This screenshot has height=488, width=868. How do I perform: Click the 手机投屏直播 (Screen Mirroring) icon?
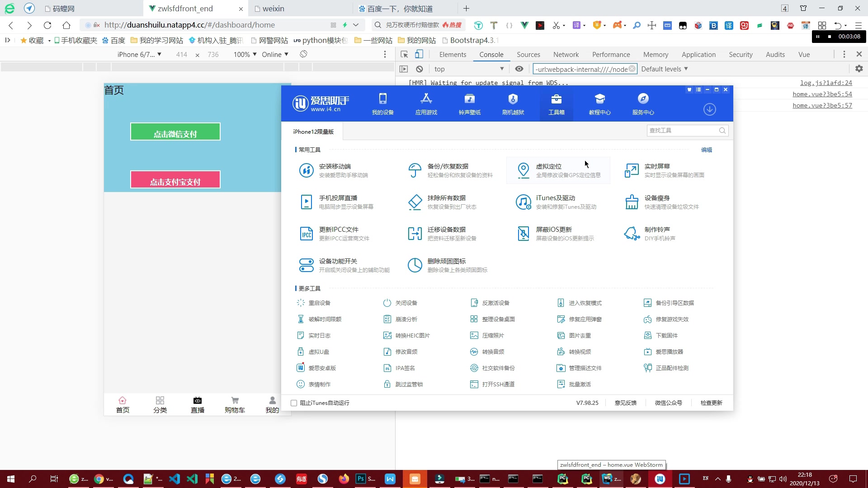[307, 202]
